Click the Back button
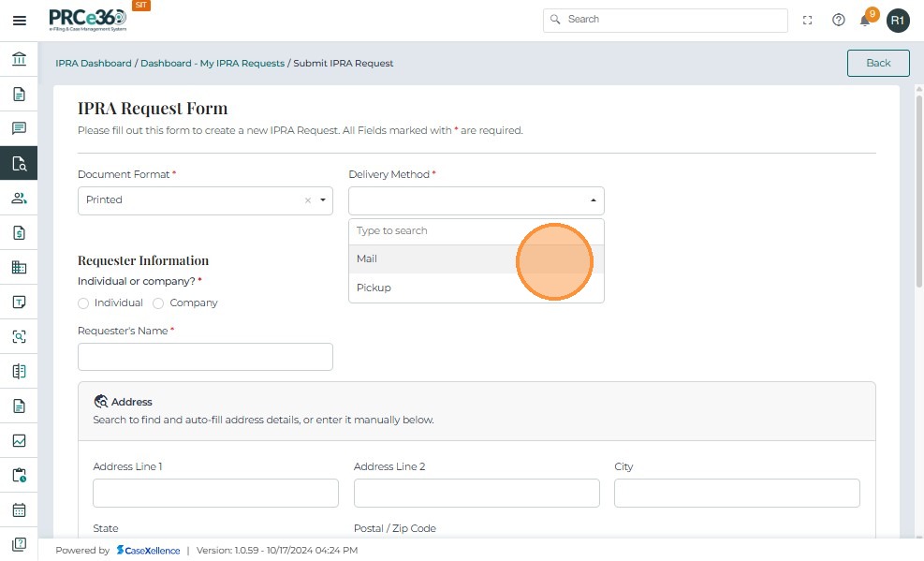 pos(877,63)
